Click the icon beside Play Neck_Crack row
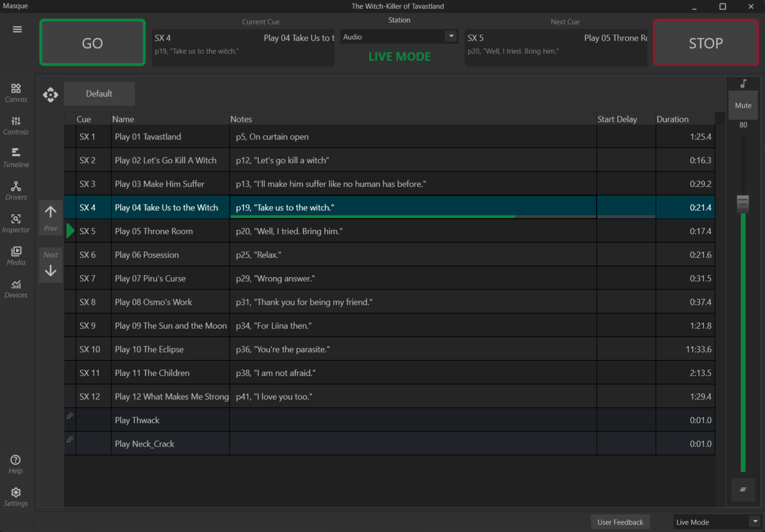This screenshot has height=532, width=765. point(70,439)
